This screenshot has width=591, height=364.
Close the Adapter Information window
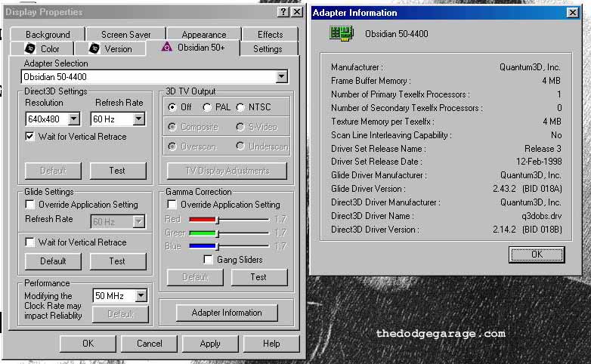coord(573,13)
